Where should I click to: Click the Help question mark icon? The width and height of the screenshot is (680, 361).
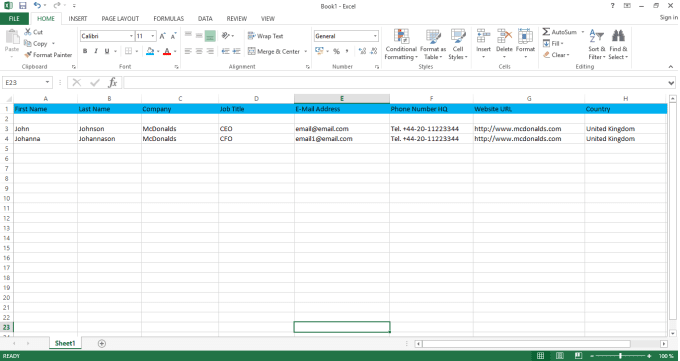tap(612, 6)
